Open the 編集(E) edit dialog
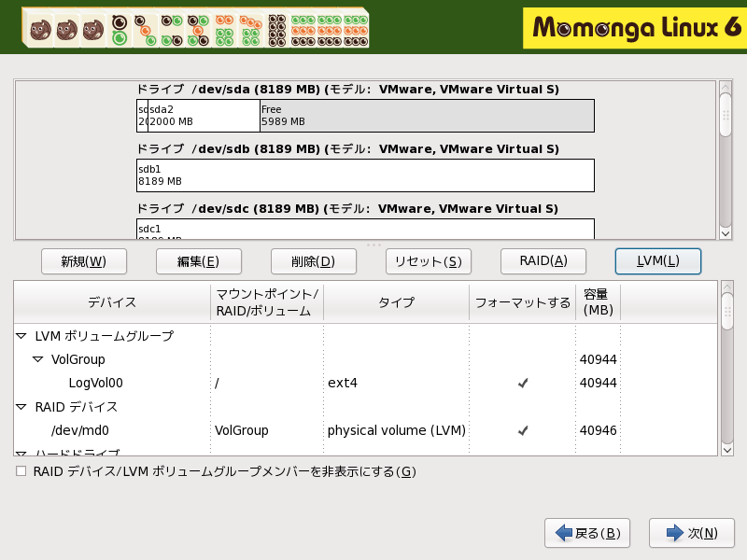 pyautogui.click(x=199, y=261)
